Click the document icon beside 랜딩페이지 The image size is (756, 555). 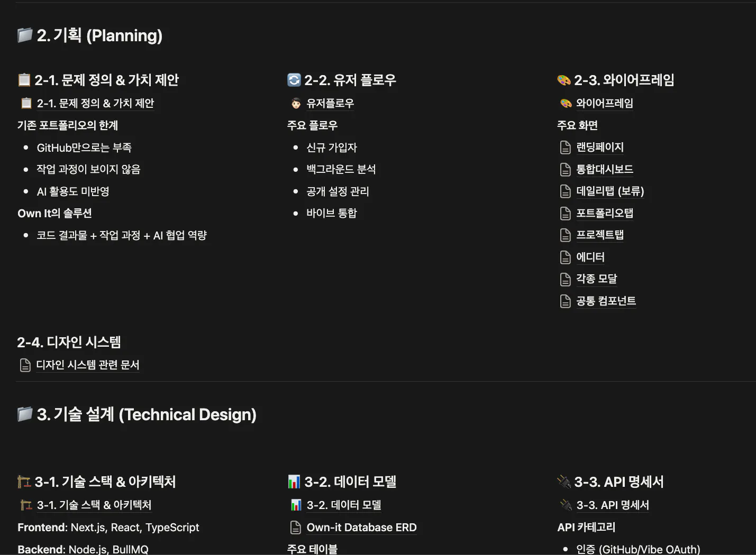click(x=566, y=147)
